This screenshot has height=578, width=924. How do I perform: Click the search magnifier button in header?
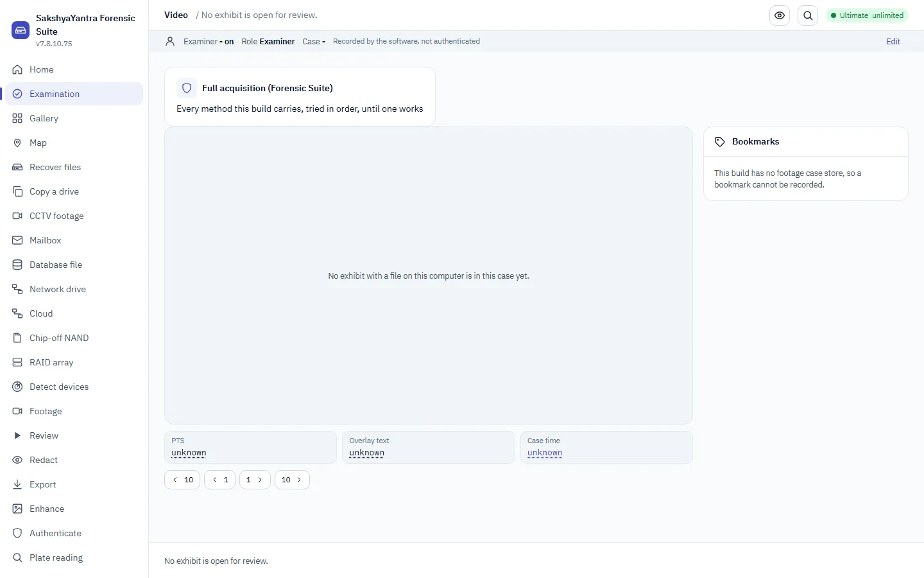click(808, 15)
